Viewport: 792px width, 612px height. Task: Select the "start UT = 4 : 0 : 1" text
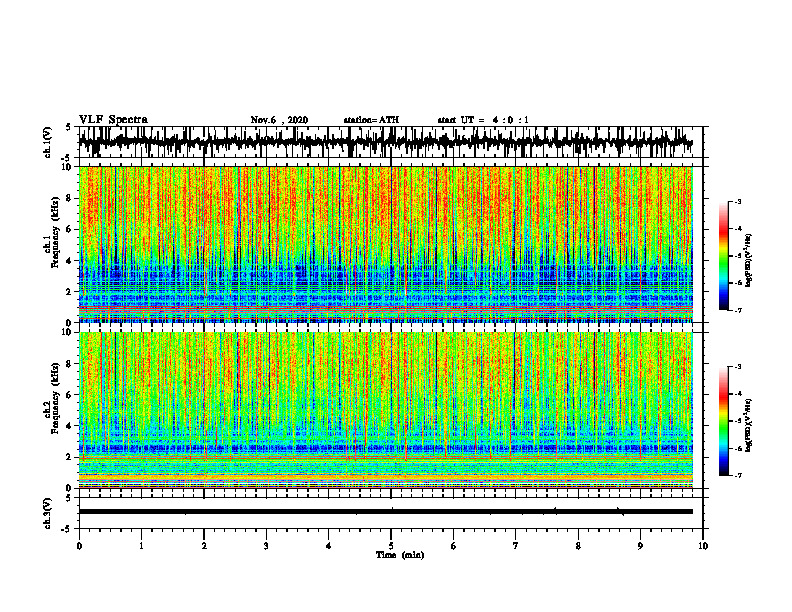[x=483, y=120]
